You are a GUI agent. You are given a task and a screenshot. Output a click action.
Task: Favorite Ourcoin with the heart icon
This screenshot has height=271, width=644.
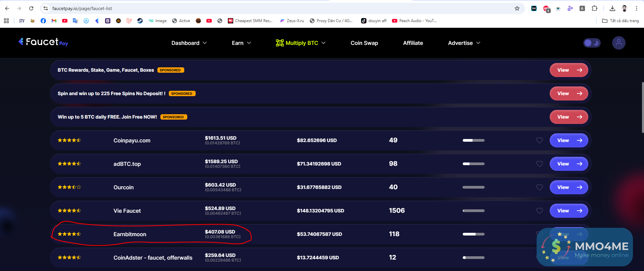pos(539,187)
